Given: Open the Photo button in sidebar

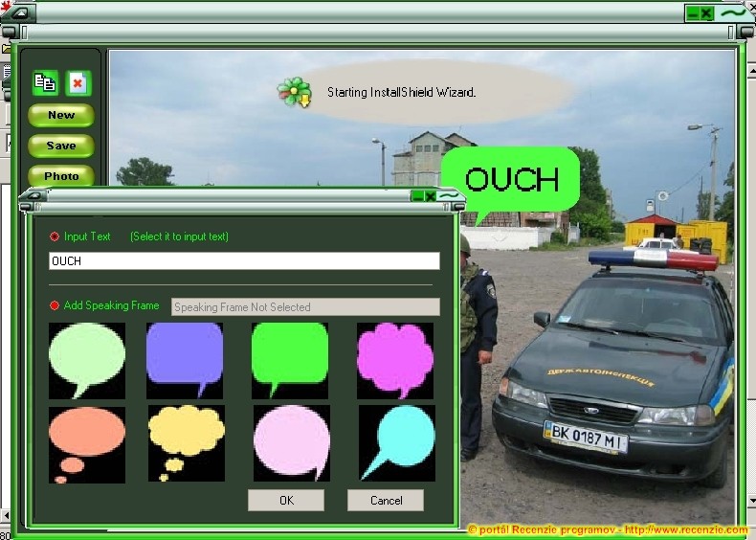Looking at the screenshot, I should tap(61, 176).
